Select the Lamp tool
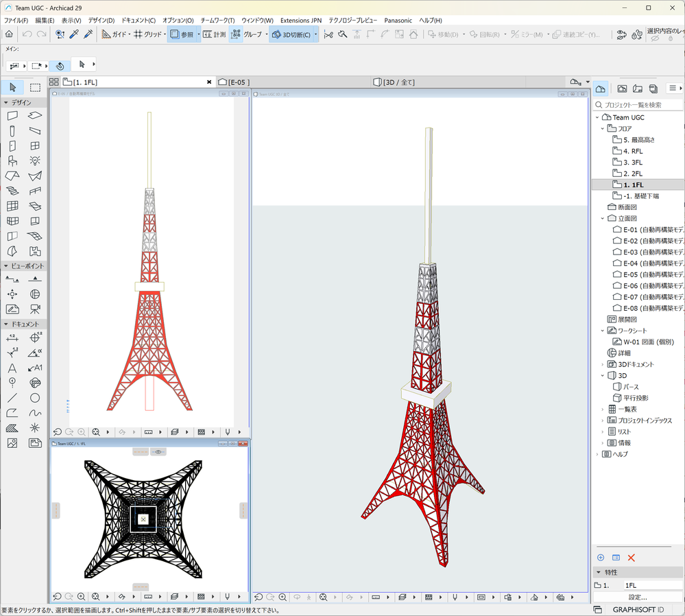 35,161
